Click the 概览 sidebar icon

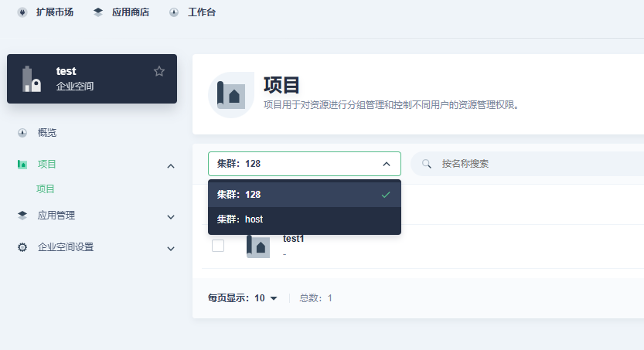pos(22,133)
